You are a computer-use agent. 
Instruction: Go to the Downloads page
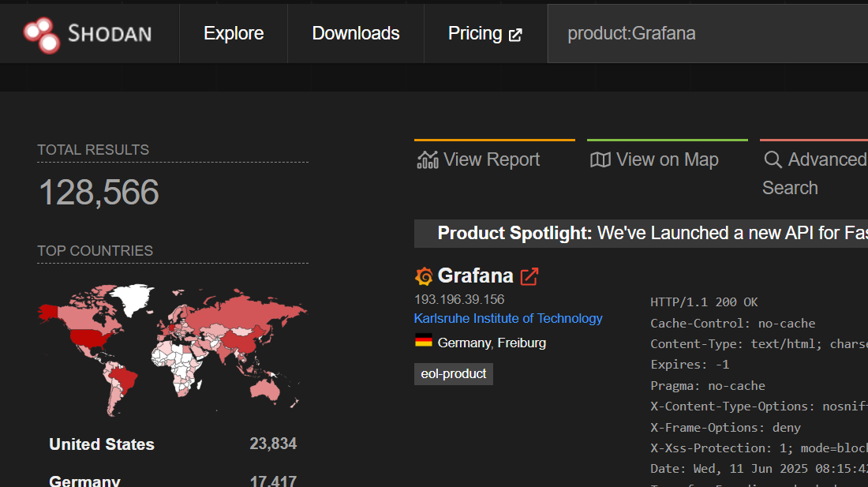coord(356,33)
